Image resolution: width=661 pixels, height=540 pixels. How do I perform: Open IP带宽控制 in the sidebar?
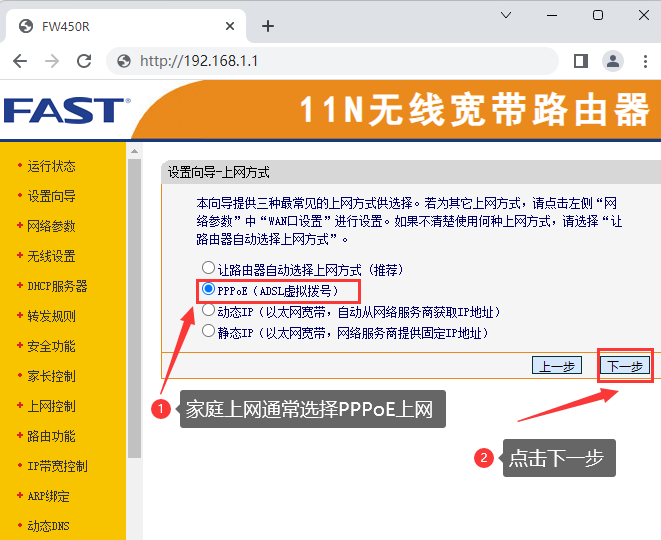coord(57,466)
